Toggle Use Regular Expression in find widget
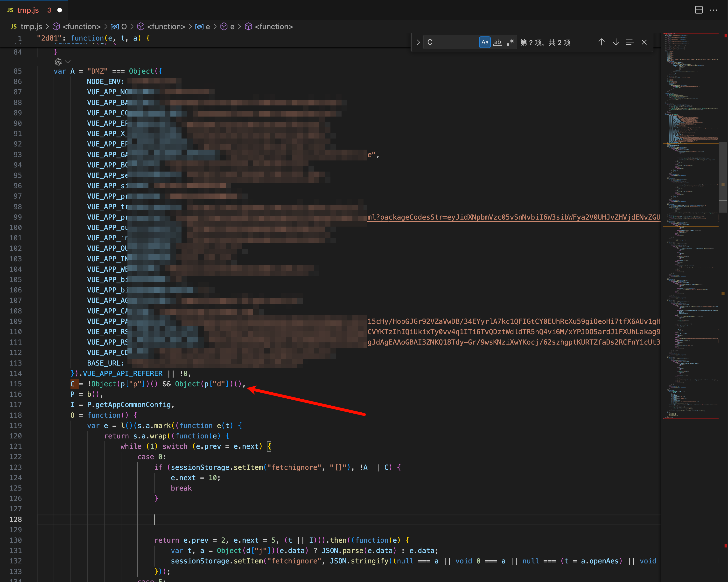 [x=510, y=42]
